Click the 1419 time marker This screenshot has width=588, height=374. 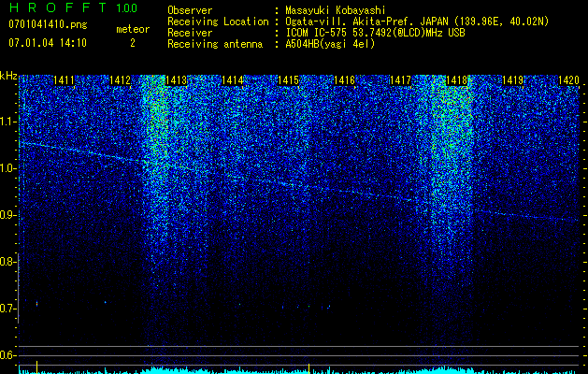[512, 80]
